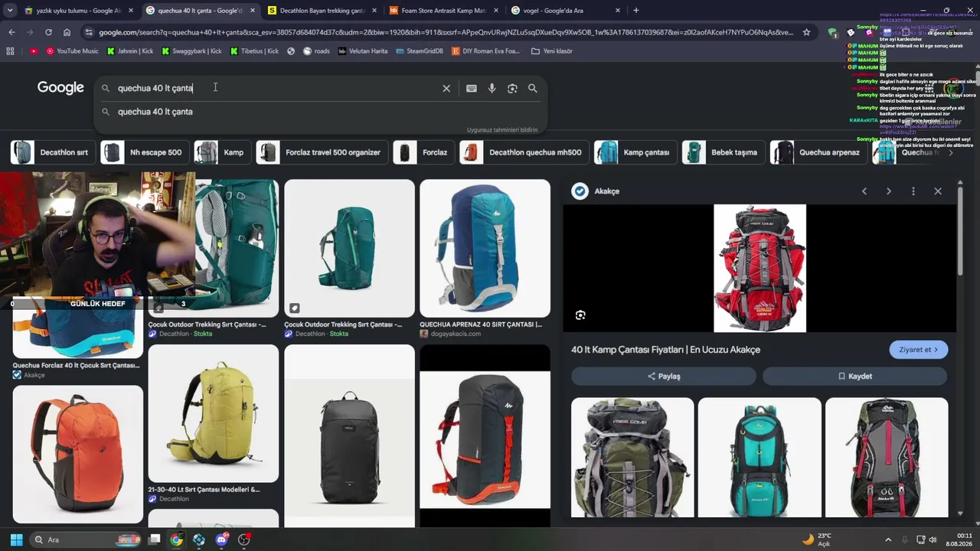Open the Windows taskbar search box
Screen dimensions: 980x551
(x=84, y=540)
